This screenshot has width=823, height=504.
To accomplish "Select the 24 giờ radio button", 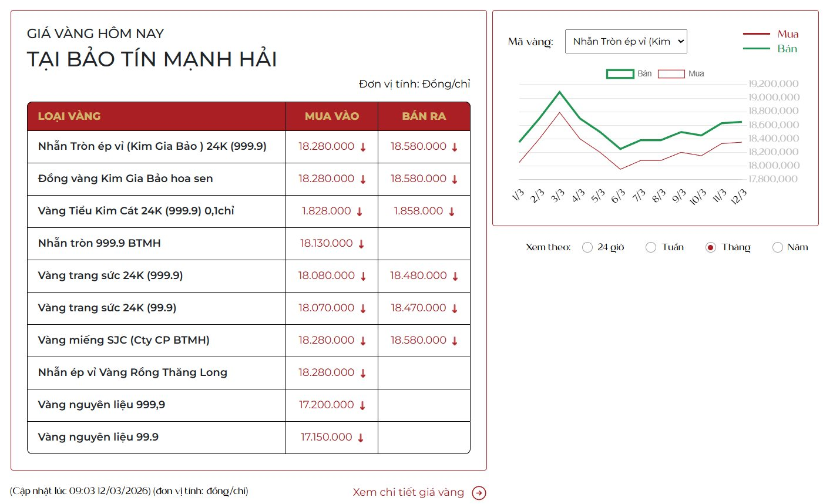I will [587, 247].
